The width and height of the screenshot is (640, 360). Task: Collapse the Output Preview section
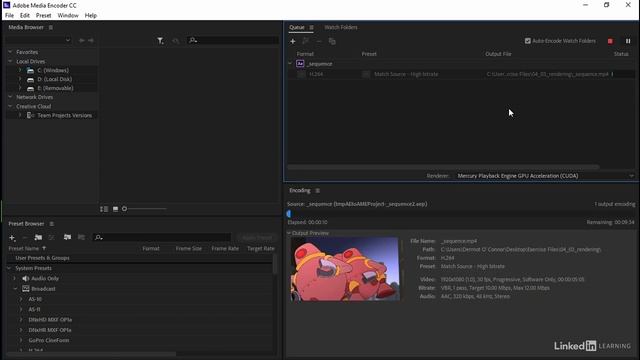click(289, 233)
